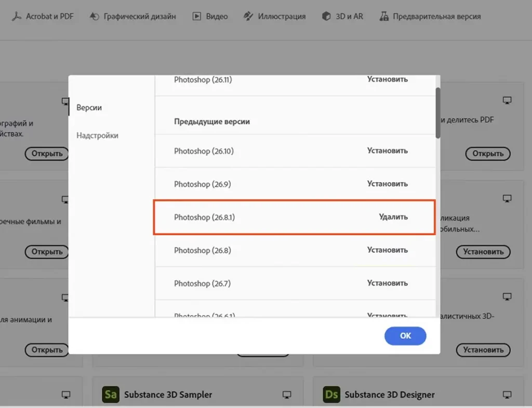Click the Графический дизайн category icon
The image size is (532, 408).
tap(94, 16)
